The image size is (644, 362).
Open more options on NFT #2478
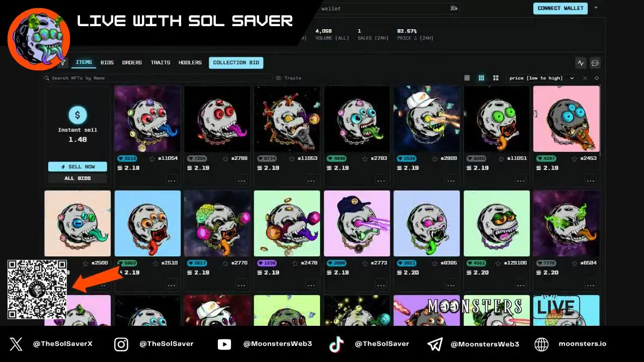[311, 285]
